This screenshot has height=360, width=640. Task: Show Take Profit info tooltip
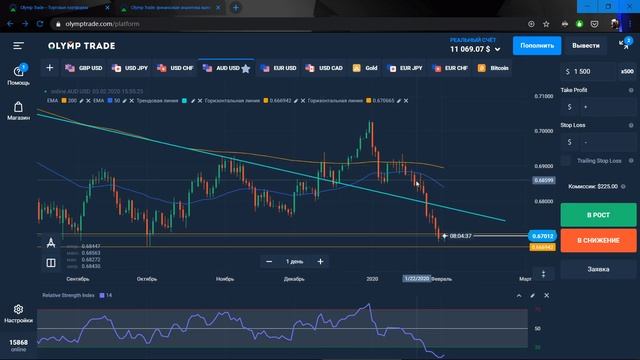click(x=631, y=90)
